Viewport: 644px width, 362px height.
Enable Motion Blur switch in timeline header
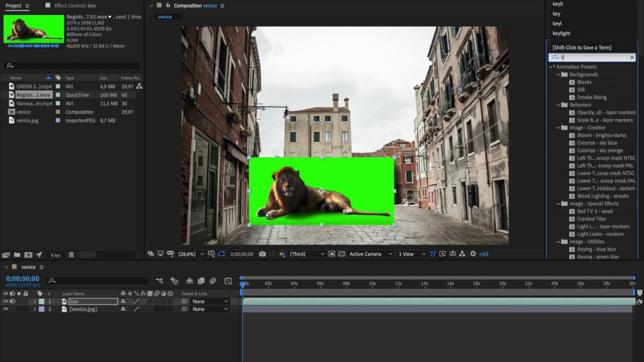213,281
